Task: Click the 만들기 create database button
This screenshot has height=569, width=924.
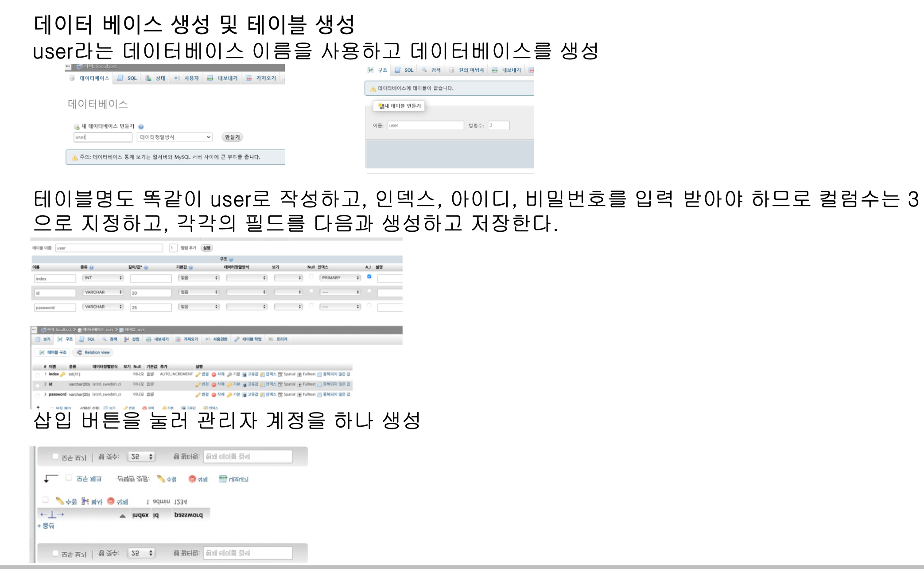Action: (x=232, y=137)
